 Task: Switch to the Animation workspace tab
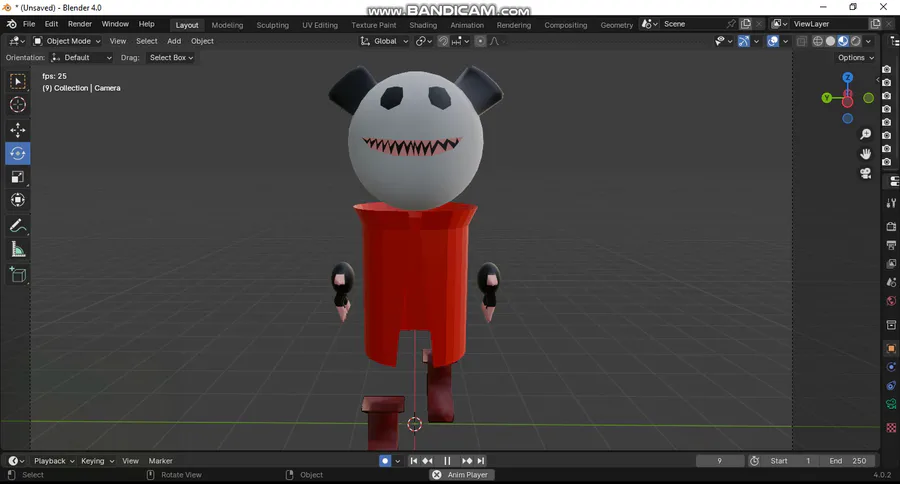(467, 25)
